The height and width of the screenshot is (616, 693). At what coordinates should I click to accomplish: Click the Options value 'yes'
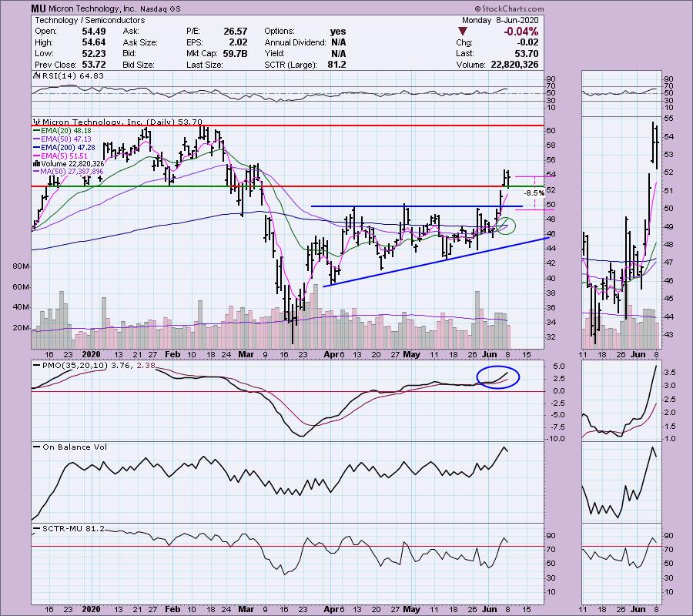tap(338, 32)
